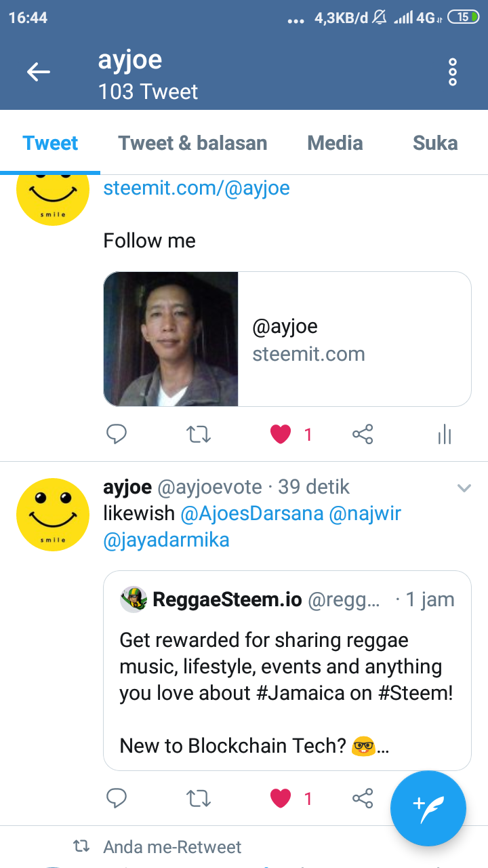The height and width of the screenshot is (868, 488).
Task: Unlike the 'likewish' tweet heart
Action: tap(281, 799)
